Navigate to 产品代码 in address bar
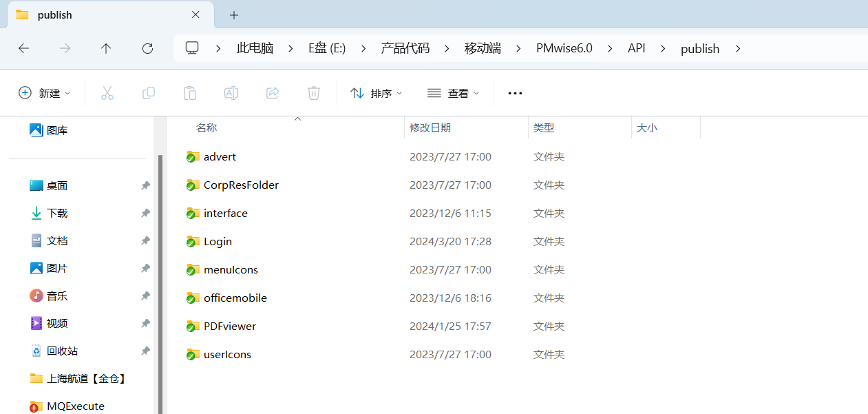The width and height of the screenshot is (868, 414). tap(405, 48)
